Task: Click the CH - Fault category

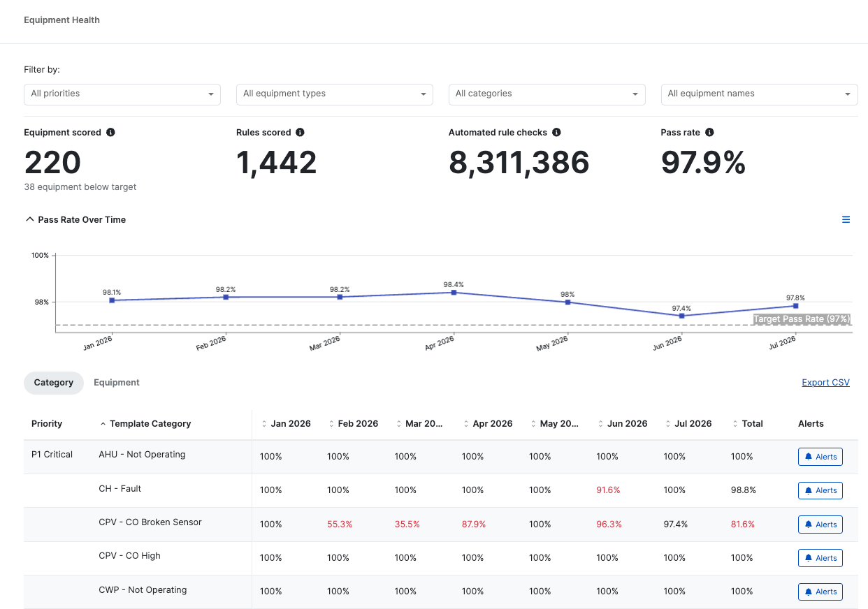Action: pyautogui.click(x=120, y=489)
